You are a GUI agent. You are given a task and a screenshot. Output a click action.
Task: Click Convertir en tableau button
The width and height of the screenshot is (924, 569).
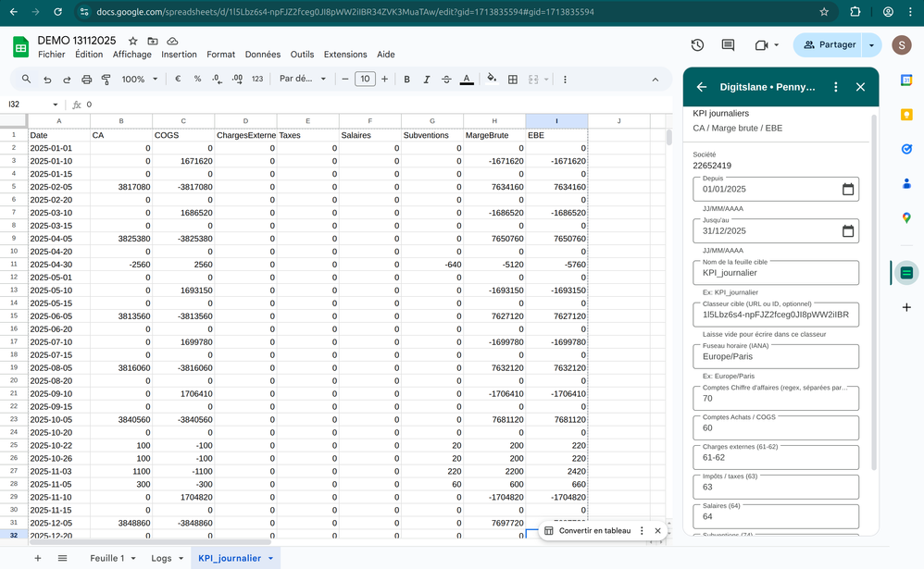[x=587, y=531]
